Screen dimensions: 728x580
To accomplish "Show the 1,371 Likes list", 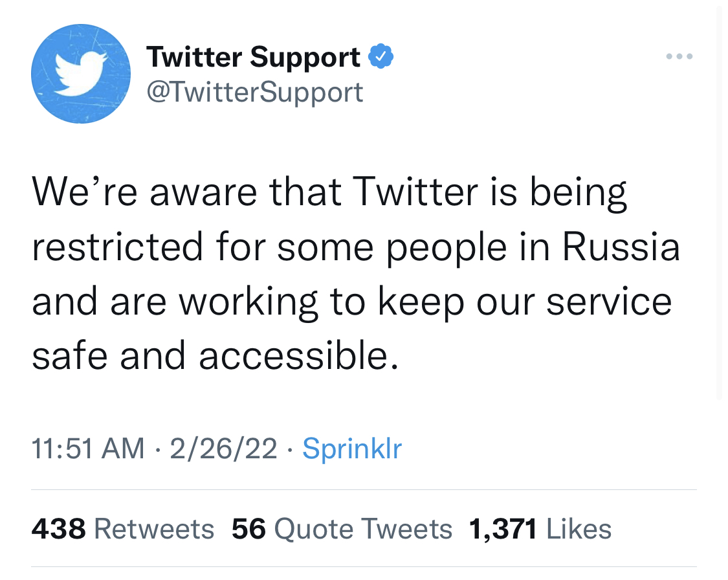I will click(x=540, y=529).
